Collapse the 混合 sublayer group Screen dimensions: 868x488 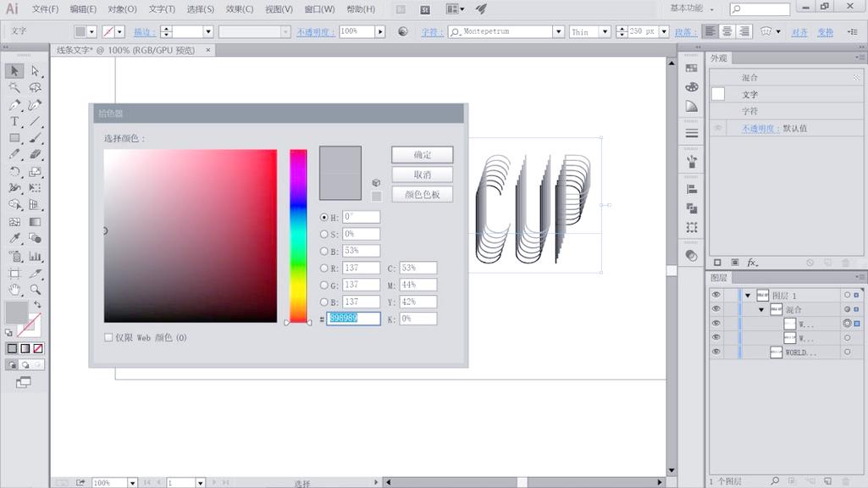(760, 310)
